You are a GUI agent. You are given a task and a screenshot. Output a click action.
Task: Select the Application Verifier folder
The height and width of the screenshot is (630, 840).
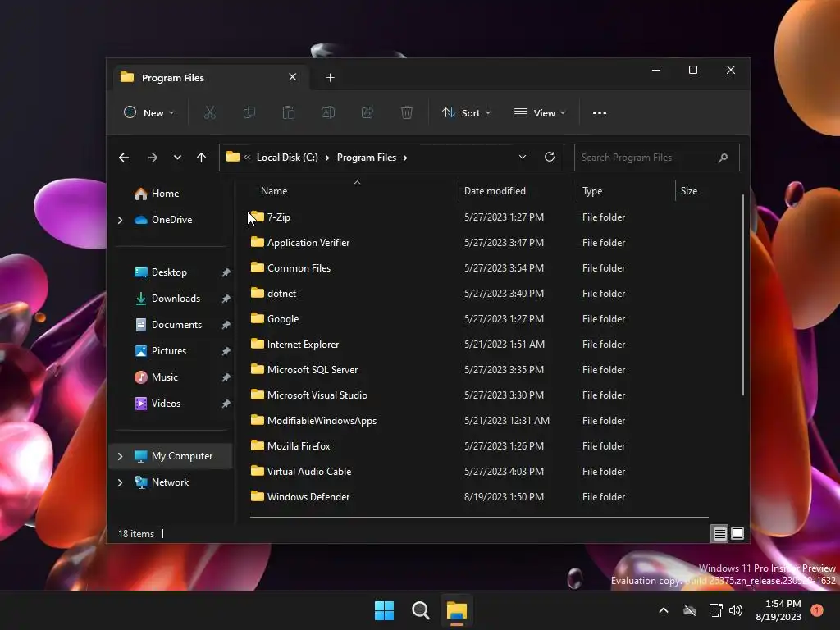point(479,243)
